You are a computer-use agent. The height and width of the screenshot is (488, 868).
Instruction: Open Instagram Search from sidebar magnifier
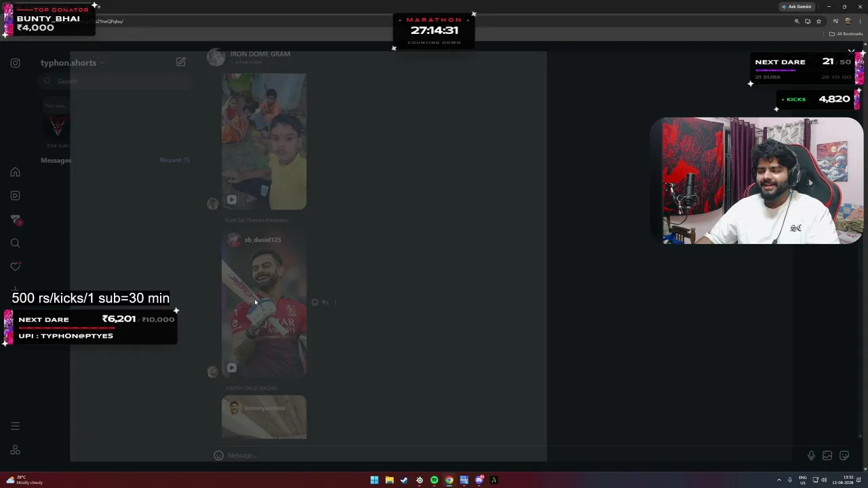[15, 243]
